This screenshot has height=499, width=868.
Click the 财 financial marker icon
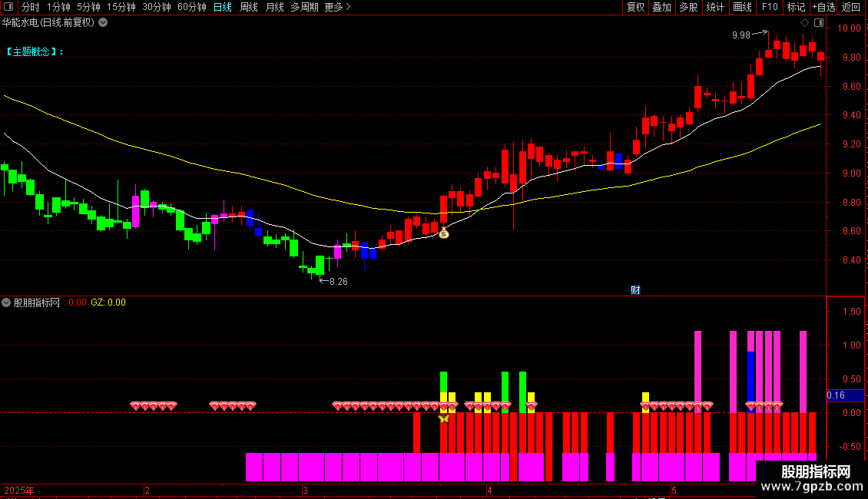click(635, 290)
